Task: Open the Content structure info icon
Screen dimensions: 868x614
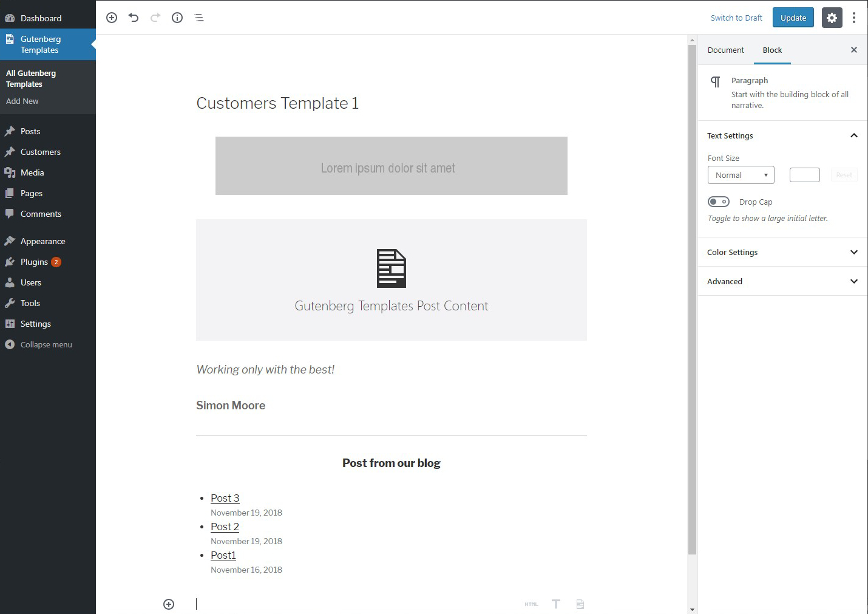Action: 177,18
